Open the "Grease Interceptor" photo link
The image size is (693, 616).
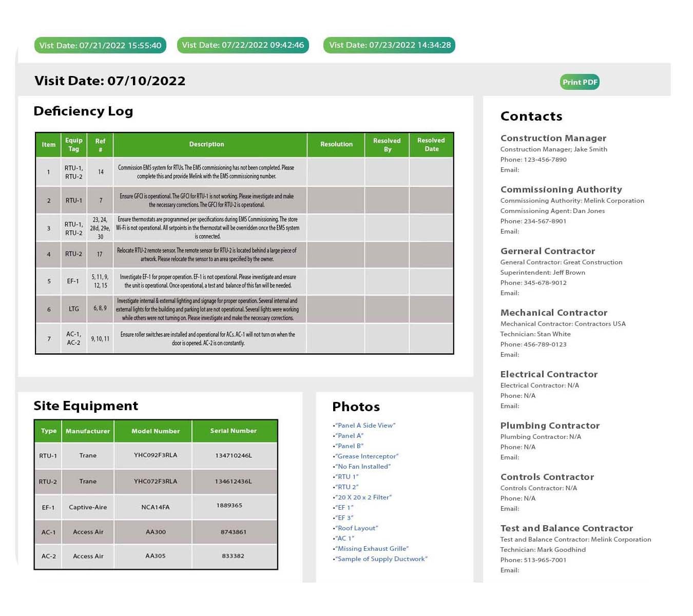[367, 456]
